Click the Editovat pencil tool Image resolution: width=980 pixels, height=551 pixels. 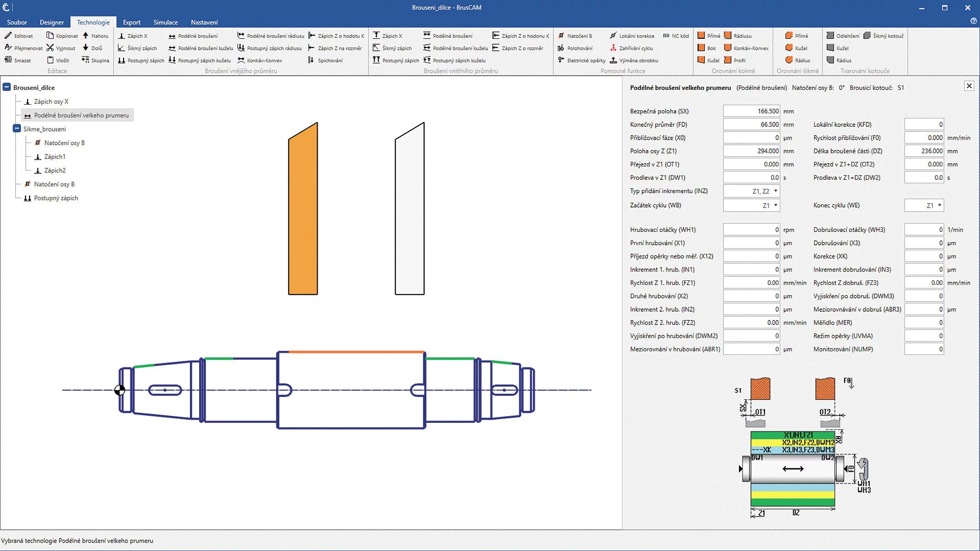click(19, 36)
